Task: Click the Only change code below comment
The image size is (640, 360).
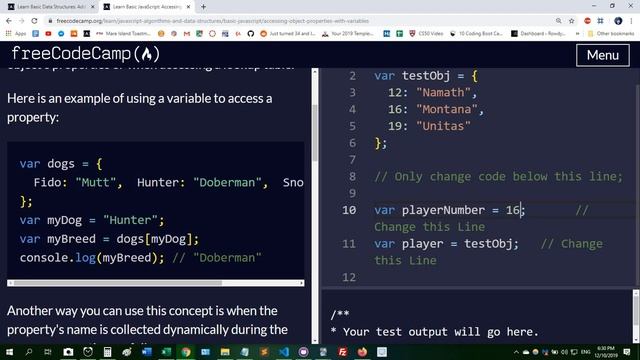Action: coord(498,177)
